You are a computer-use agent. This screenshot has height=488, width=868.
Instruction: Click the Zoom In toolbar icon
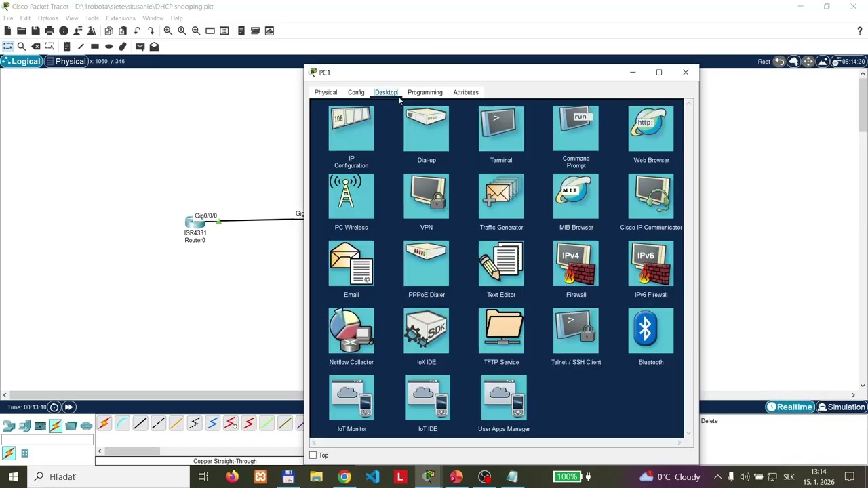click(167, 30)
